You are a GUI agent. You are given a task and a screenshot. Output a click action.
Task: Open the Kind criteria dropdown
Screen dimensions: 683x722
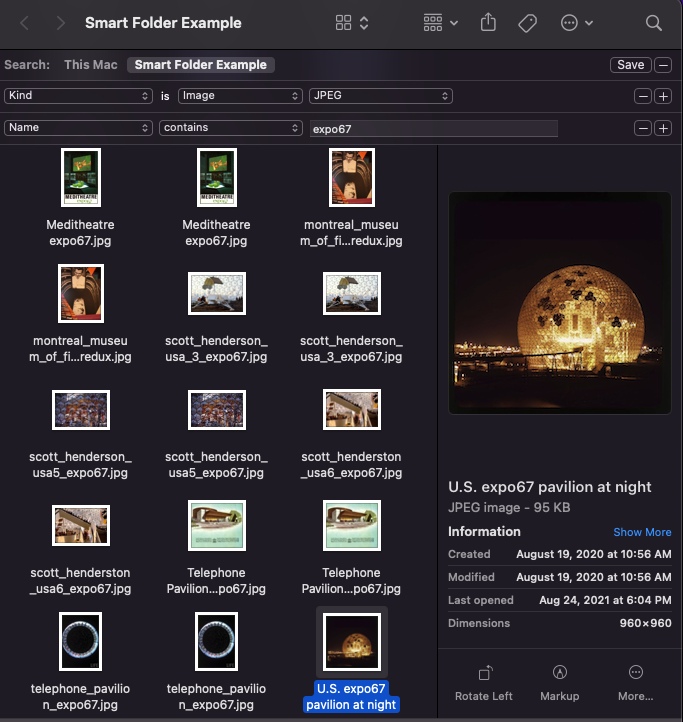click(x=78, y=96)
